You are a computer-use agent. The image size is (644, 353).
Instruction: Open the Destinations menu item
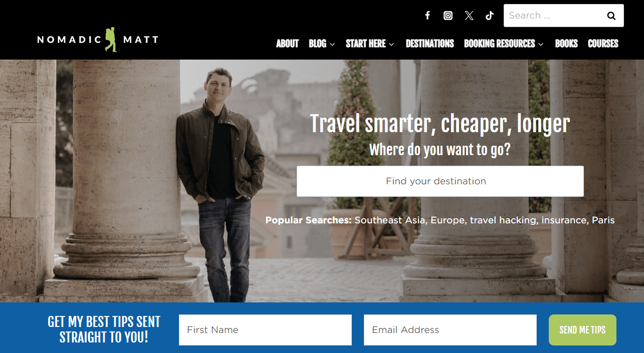pos(430,44)
